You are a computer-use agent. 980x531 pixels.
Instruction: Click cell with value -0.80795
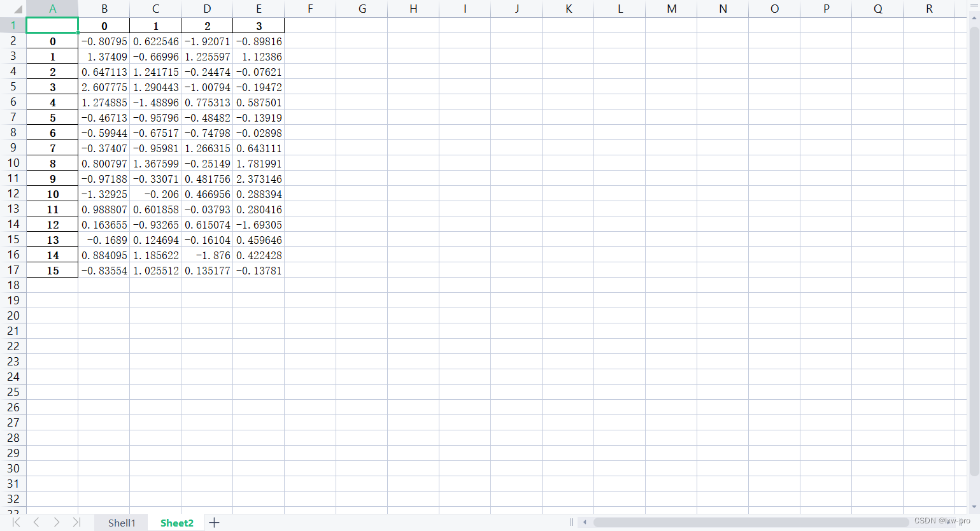click(104, 41)
